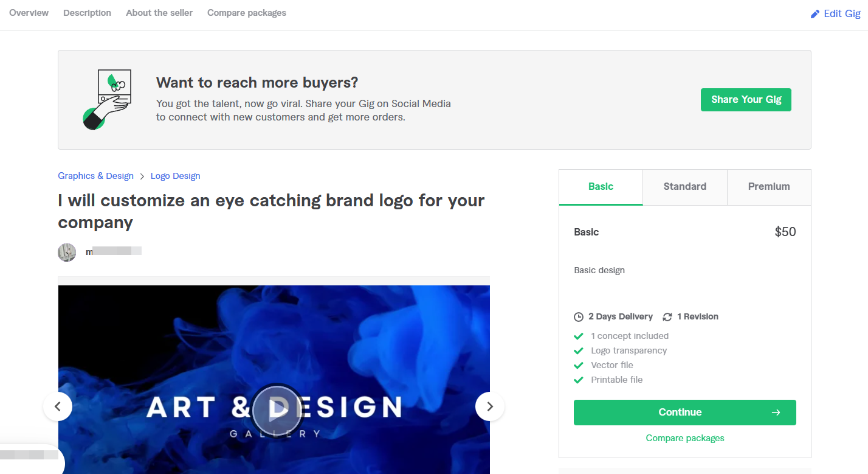Select the Basic package tab
The width and height of the screenshot is (868, 474).
601,187
